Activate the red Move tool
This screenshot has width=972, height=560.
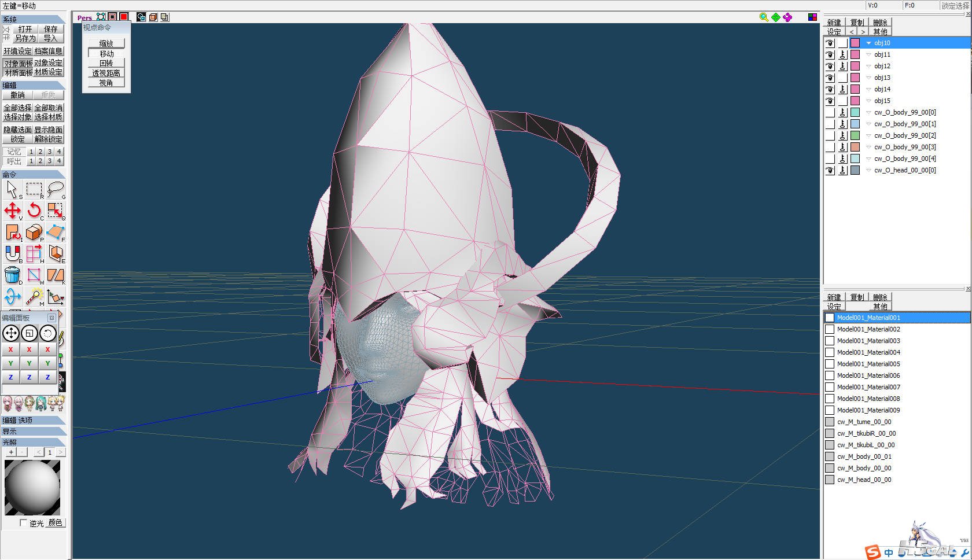(12, 211)
